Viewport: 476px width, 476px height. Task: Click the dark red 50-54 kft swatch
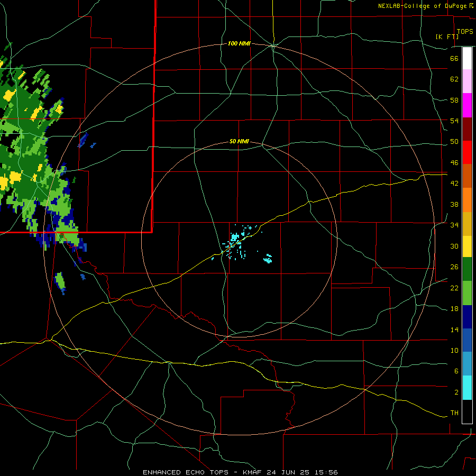coord(467,129)
